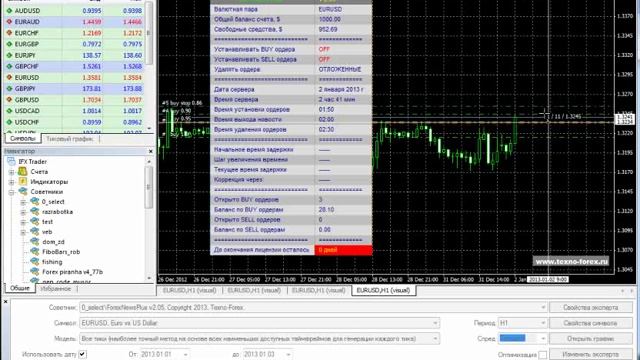This screenshot has width=640, height=360.
Task: Click the EURJPY symbol arrow icon
Action: (x=9, y=55)
